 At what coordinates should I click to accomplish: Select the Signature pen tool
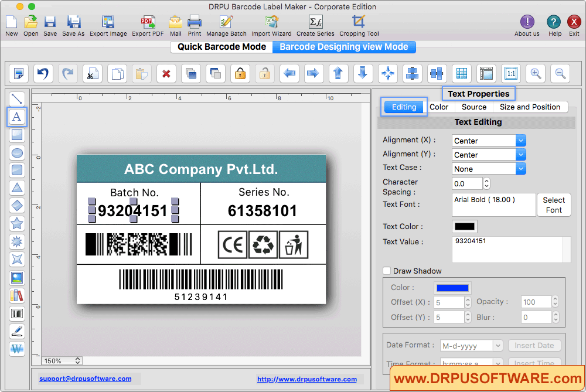17,331
